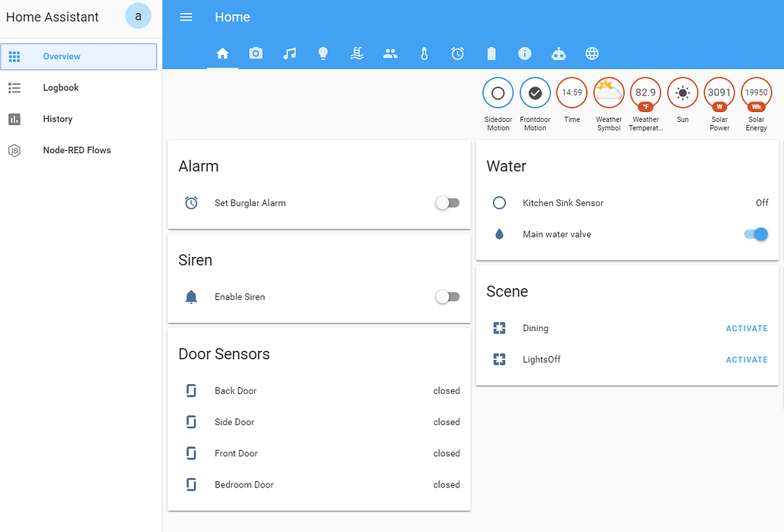Select the Globe icon in the toolbar
The width and height of the screenshot is (784, 532).
coord(592,53)
